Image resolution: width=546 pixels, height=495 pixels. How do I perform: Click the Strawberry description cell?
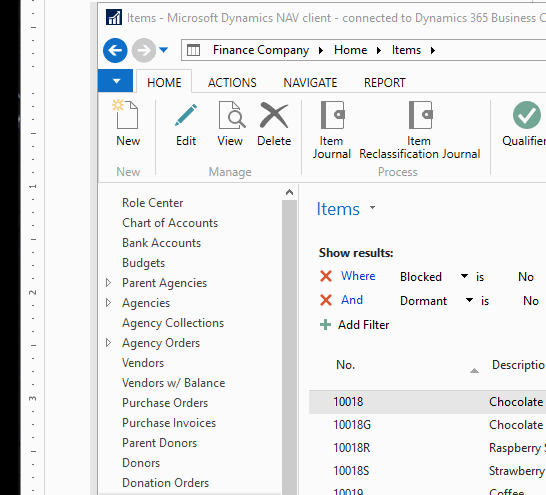(517, 471)
